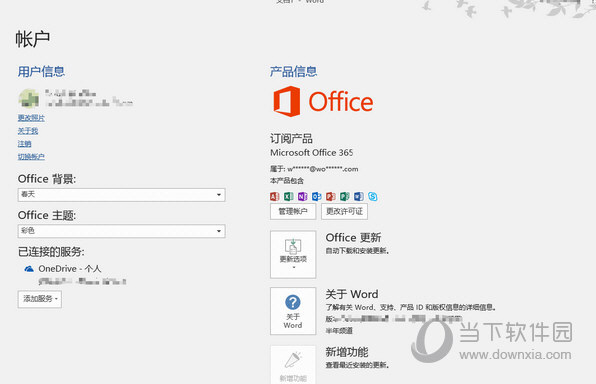Image resolution: width=596 pixels, height=384 pixels.
Task: Open the 更新选项 update options button
Action: (x=293, y=254)
